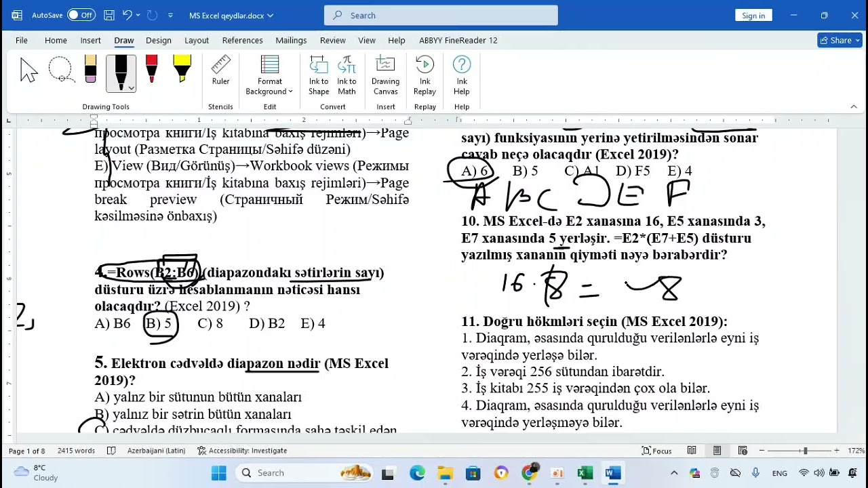Choose the Lasso Select tool
This screenshot has height=488, width=868.
click(x=60, y=70)
